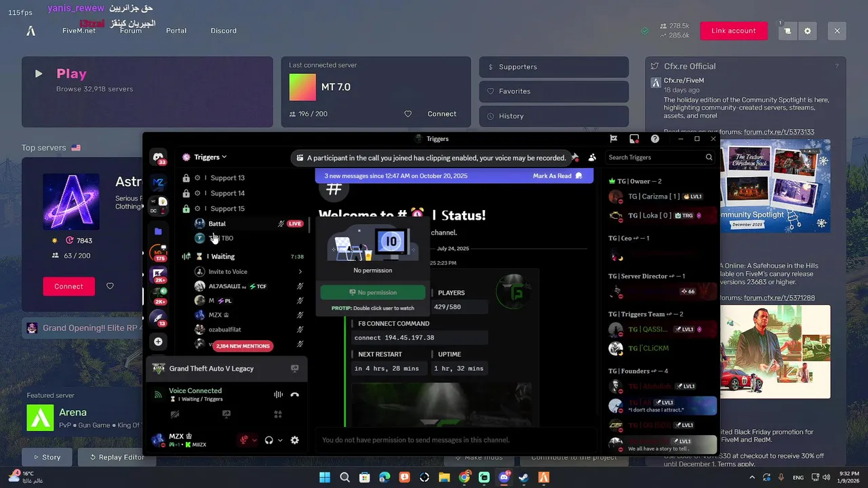Open Steam from the Windows taskbar
Viewport: 868px width, 488px height.
click(x=524, y=477)
